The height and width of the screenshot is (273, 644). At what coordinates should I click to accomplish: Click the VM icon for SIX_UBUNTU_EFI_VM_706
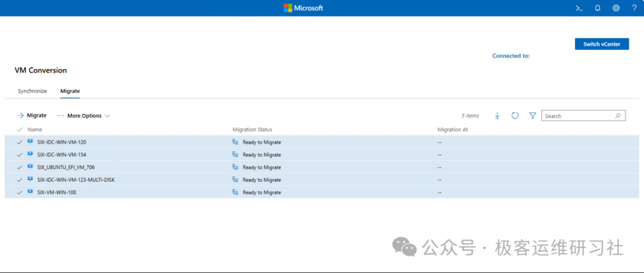coord(30,167)
